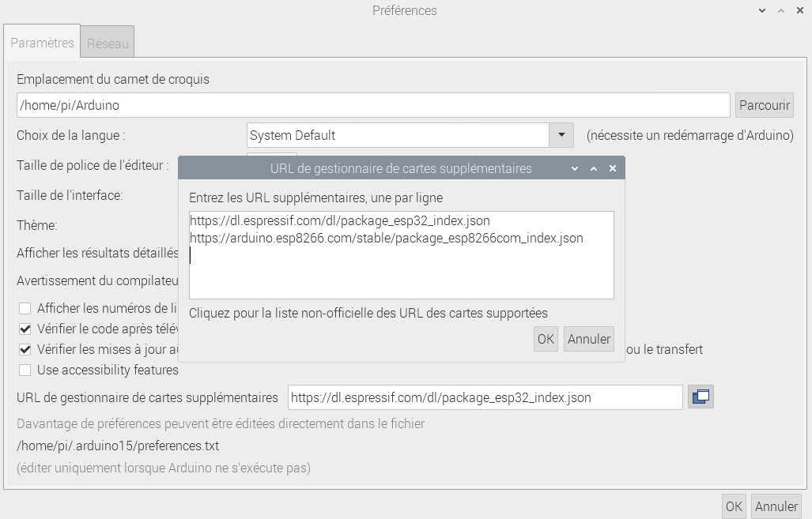812x519 pixels.
Task: Close the Préférences window
Action: coord(799,11)
